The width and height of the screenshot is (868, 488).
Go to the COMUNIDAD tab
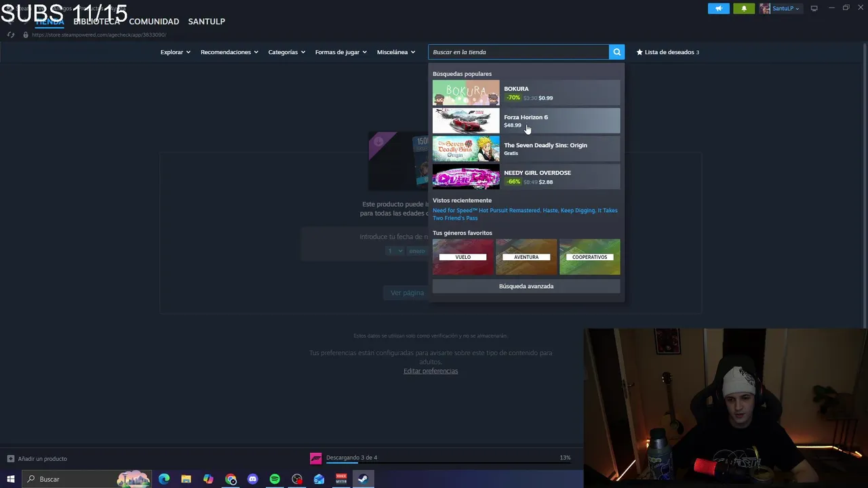[x=154, y=22]
